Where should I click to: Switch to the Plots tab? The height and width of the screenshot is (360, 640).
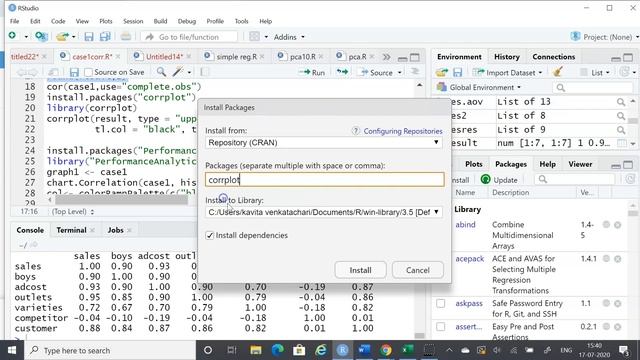click(x=473, y=164)
